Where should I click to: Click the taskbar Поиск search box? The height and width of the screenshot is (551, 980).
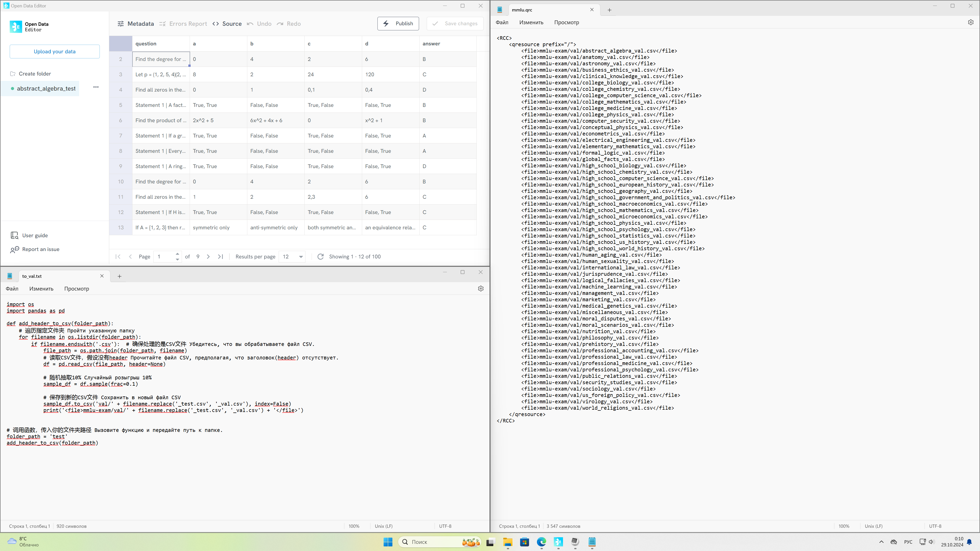tap(440, 542)
